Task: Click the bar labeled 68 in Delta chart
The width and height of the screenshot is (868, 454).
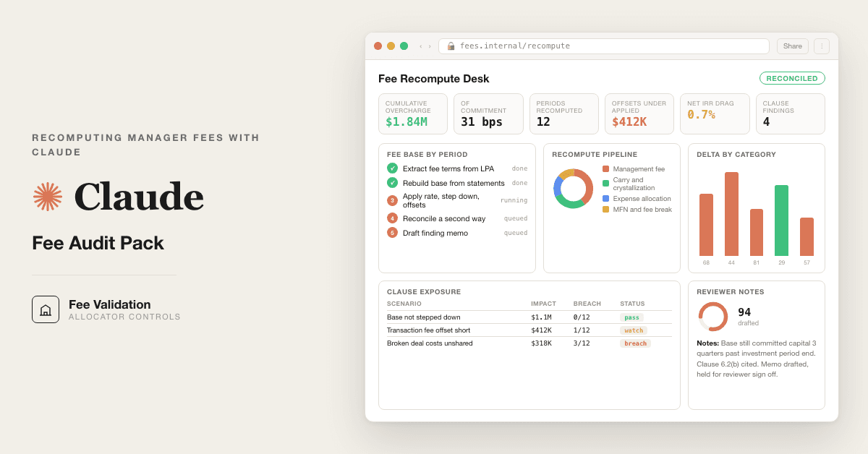Action: coord(706,225)
